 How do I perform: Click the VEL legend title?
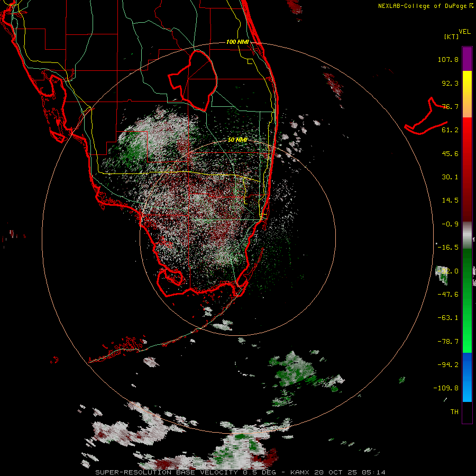[465, 32]
